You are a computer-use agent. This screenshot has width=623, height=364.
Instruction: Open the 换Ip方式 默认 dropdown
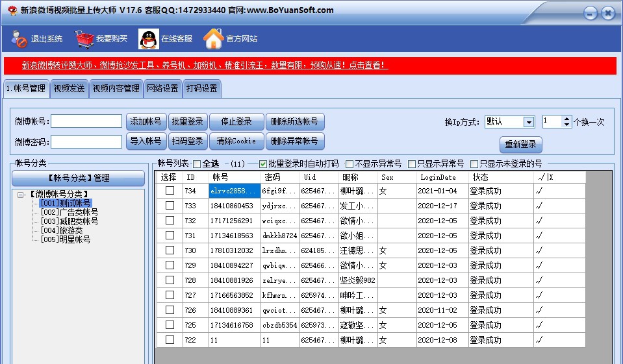(x=528, y=122)
